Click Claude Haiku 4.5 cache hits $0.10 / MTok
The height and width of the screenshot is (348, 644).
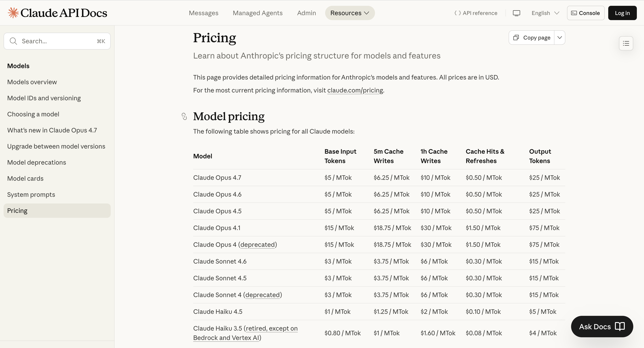click(483, 312)
